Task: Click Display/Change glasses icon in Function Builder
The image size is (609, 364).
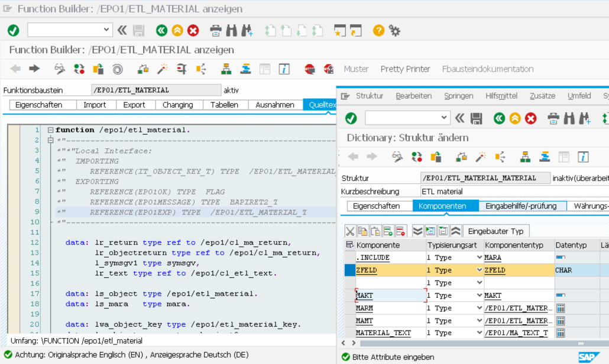Action: (x=60, y=69)
